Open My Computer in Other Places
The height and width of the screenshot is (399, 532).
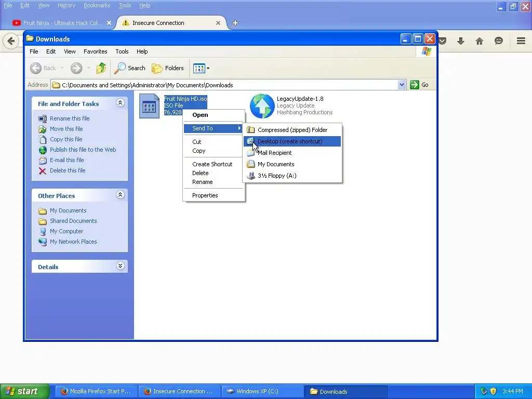(x=66, y=231)
